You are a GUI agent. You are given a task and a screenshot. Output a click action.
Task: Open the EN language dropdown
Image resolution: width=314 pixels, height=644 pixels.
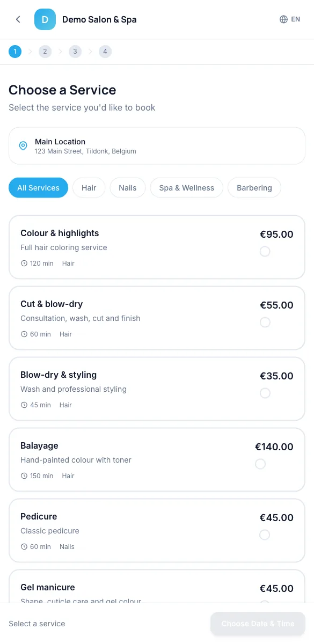pyautogui.click(x=290, y=19)
